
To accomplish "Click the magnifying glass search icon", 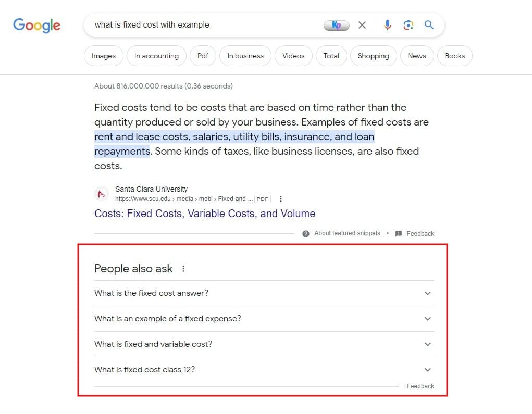I will pyautogui.click(x=429, y=25).
